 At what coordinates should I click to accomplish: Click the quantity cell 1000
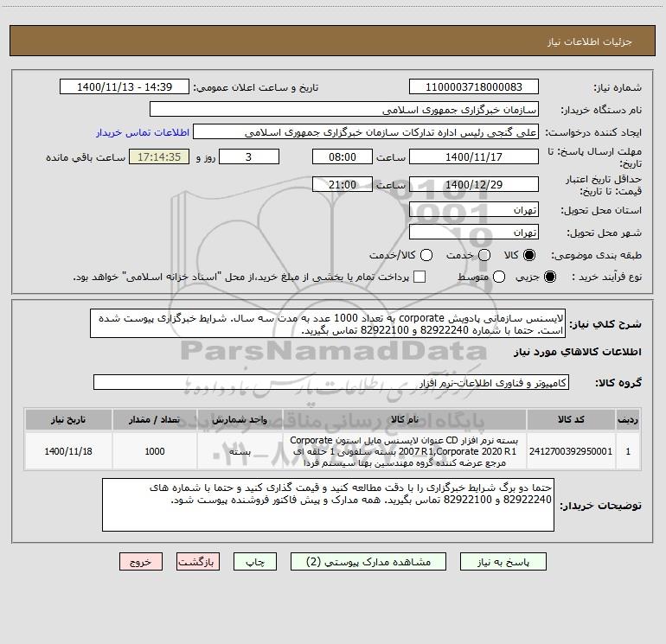tap(155, 451)
